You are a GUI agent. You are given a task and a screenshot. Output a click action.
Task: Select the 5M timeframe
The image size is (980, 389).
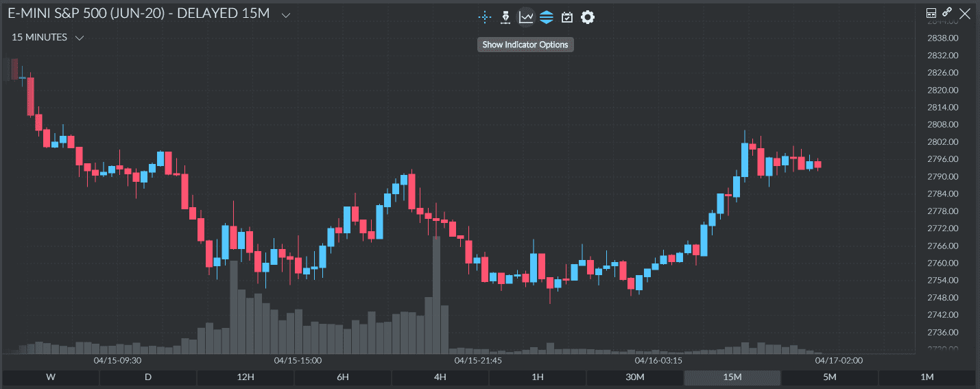point(830,377)
